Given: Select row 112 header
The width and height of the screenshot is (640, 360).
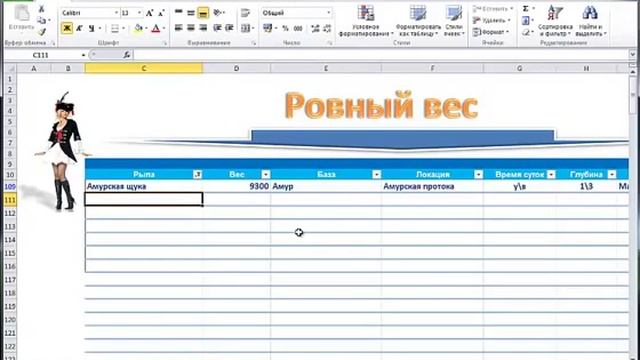Looking at the screenshot, I should pyautogui.click(x=10, y=213).
